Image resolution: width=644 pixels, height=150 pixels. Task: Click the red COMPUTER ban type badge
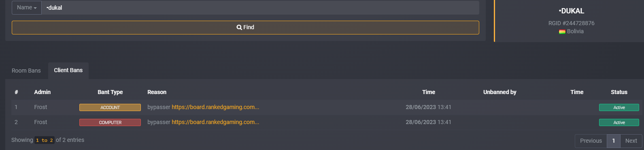[x=110, y=122]
